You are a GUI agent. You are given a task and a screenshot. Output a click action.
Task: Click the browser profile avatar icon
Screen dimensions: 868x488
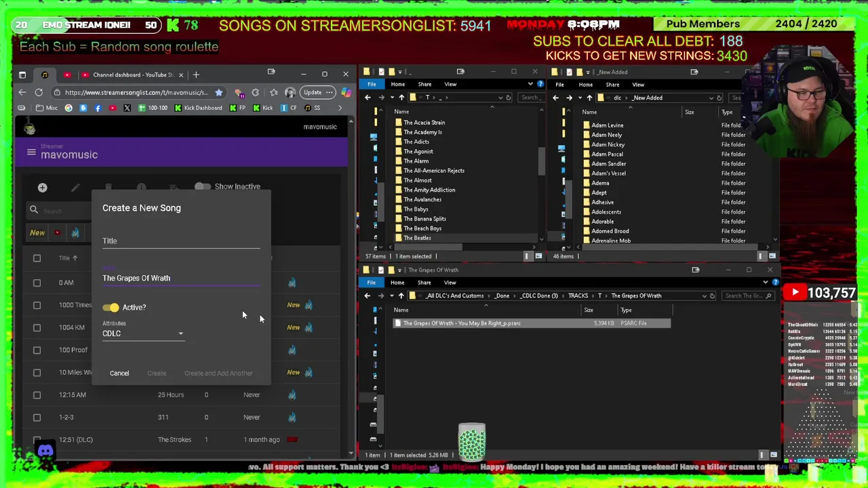point(290,92)
